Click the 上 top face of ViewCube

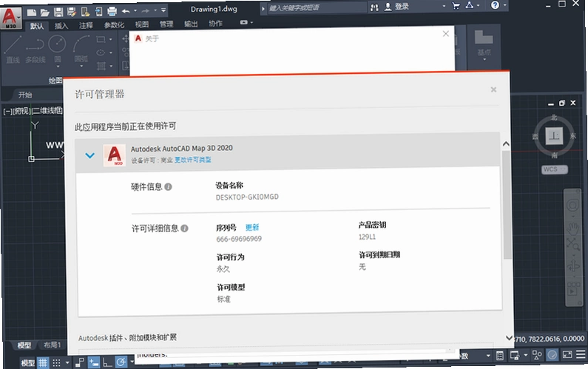554,136
